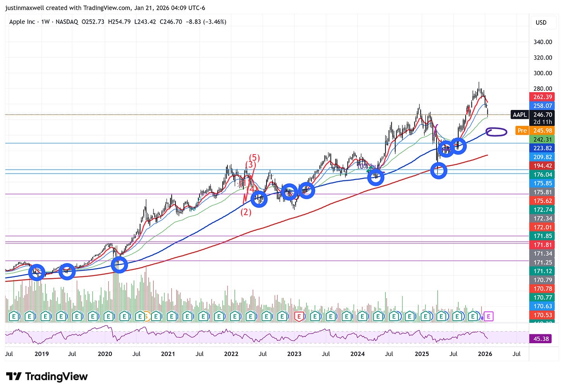
Task: Click the red 175.62 price label
Action: (x=542, y=201)
